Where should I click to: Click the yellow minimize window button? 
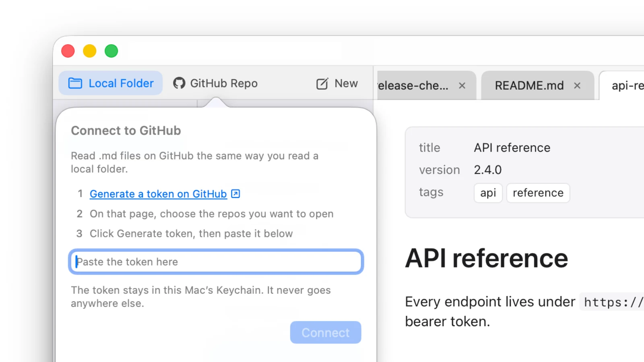pos(90,51)
